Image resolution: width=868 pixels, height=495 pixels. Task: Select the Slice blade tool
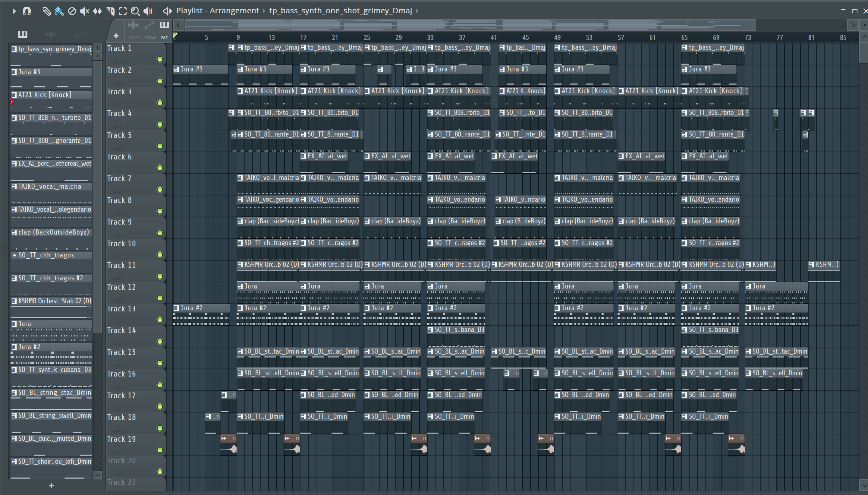coord(110,11)
